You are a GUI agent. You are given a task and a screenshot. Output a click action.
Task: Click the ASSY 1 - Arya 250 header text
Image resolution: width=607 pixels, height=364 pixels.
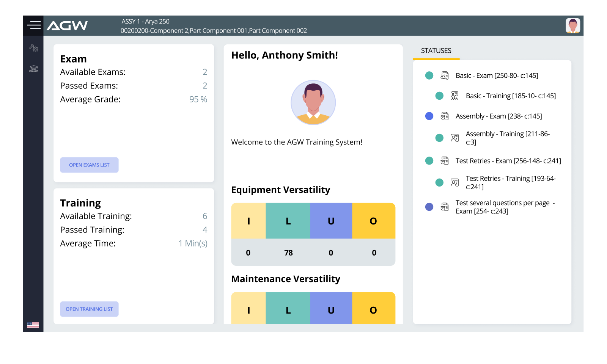pos(146,22)
